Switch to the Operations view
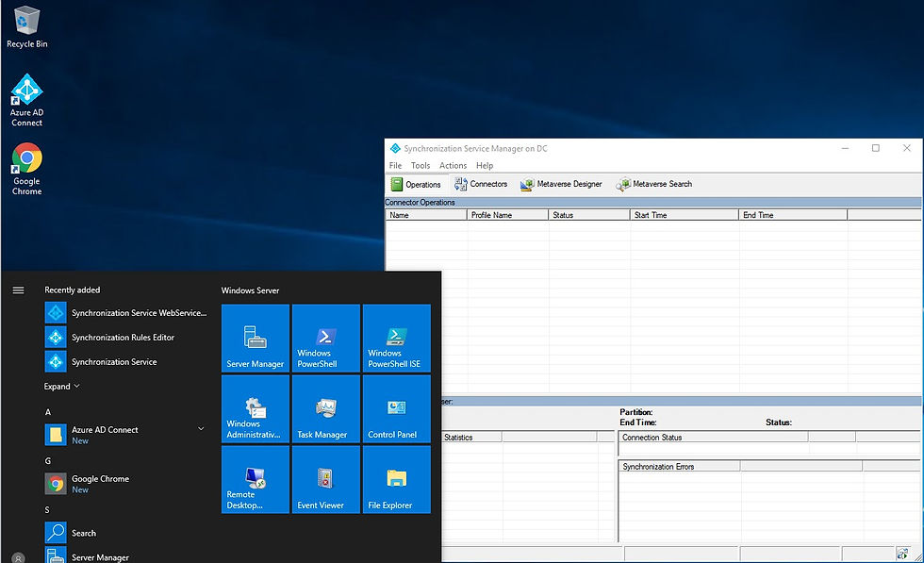The image size is (924, 563). pyautogui.click(x=416, y=185)
